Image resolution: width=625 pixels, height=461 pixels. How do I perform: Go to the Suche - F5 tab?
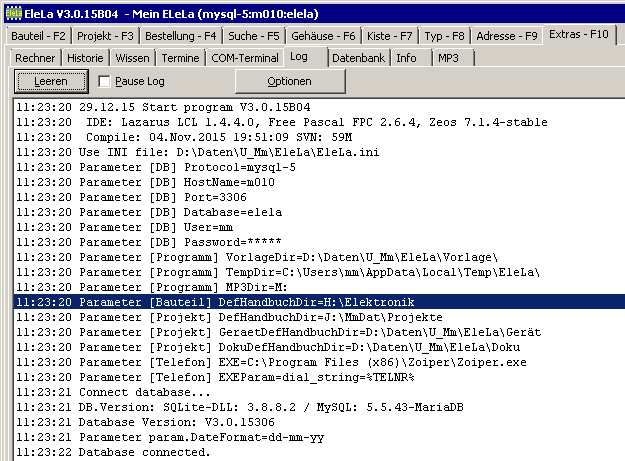pos(254,36)
